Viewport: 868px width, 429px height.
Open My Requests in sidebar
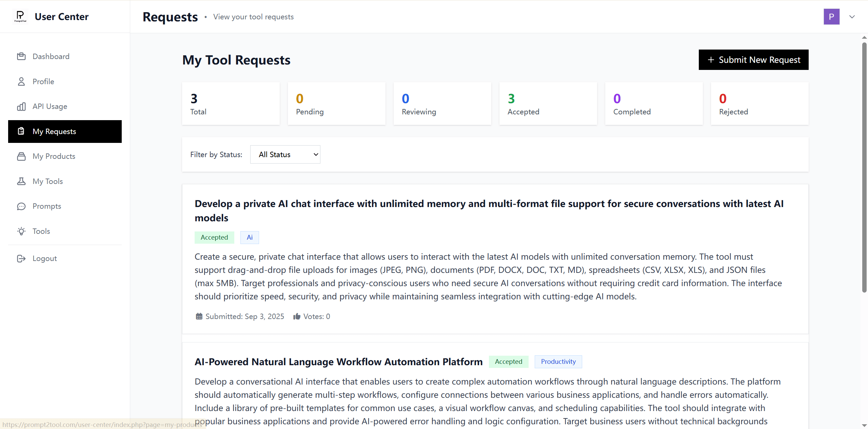point(65,131)
